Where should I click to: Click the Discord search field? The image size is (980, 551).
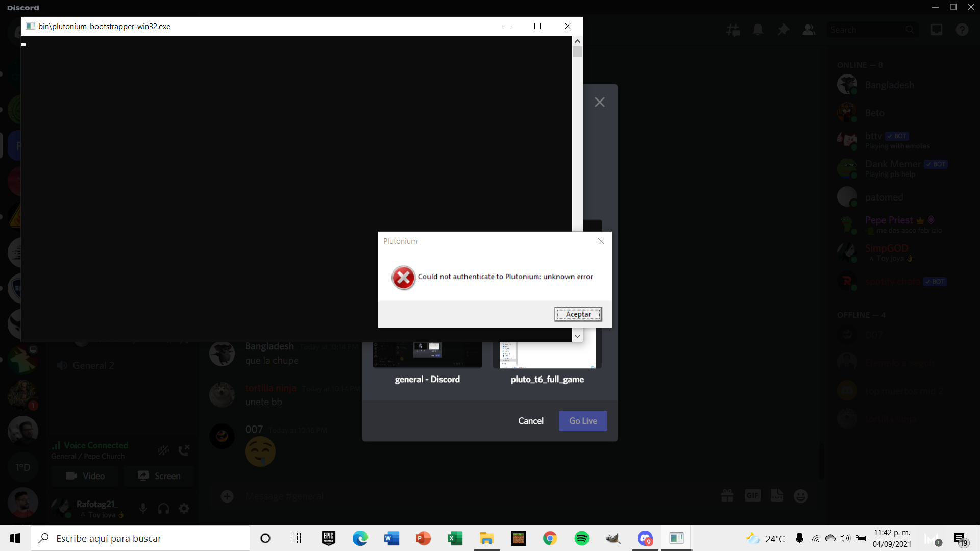click(x=872, y=30)
